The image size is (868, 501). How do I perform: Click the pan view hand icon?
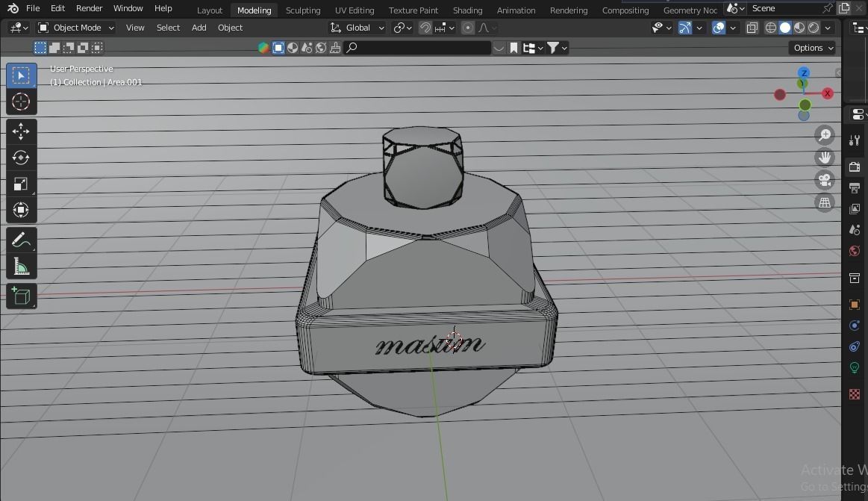click(824, 158)
